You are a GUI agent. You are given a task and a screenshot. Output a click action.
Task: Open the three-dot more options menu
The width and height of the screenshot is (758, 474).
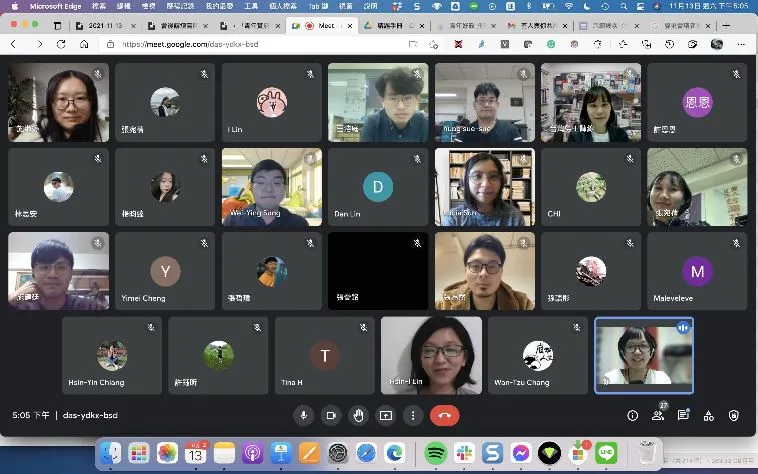(x=412, y=415)
